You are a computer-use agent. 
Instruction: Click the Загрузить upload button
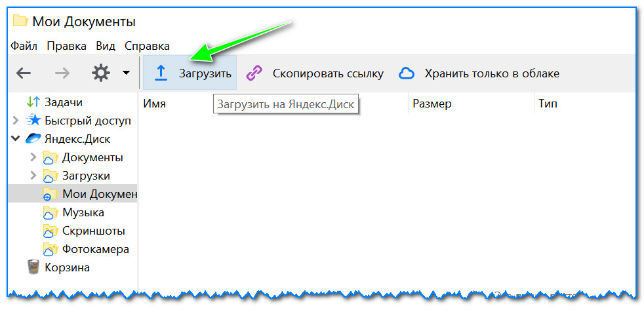[x=190, y=73]
